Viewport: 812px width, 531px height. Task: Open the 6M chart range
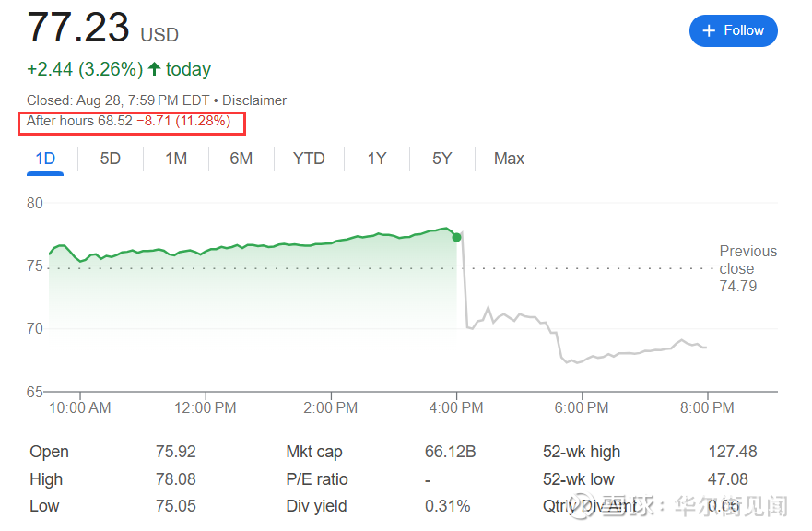241,159
